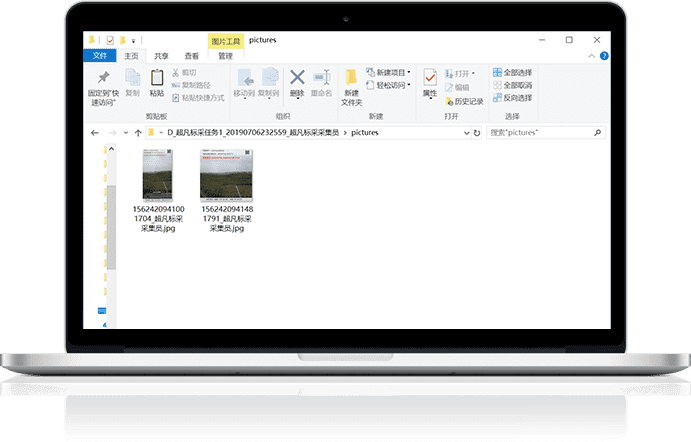Click the search pictures input field
691x442 pixels.
click(546, 133)
